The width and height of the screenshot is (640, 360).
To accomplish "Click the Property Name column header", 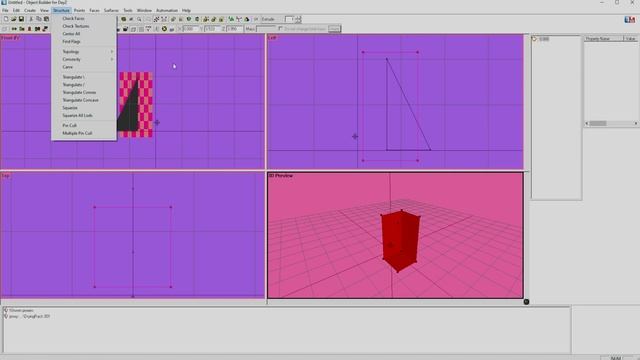I will point(604,39).
